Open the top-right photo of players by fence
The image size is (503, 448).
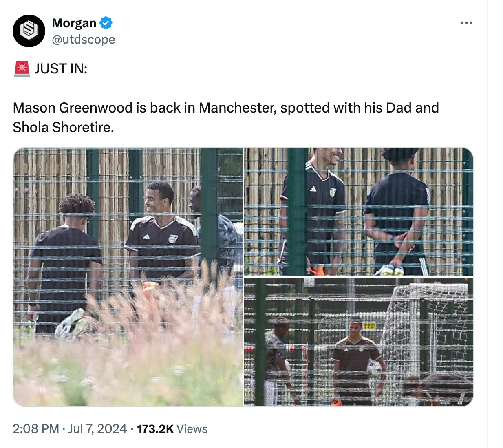click(359, 212)
